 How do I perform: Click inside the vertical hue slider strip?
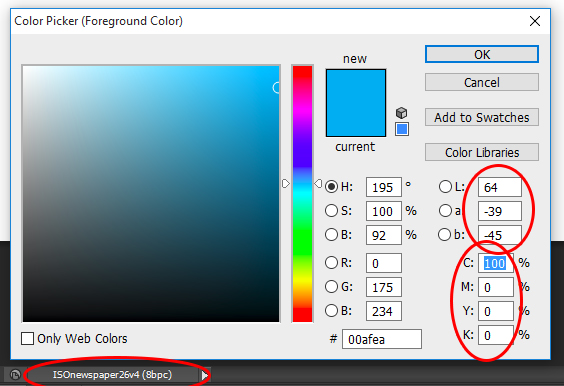tap(302, 194)
